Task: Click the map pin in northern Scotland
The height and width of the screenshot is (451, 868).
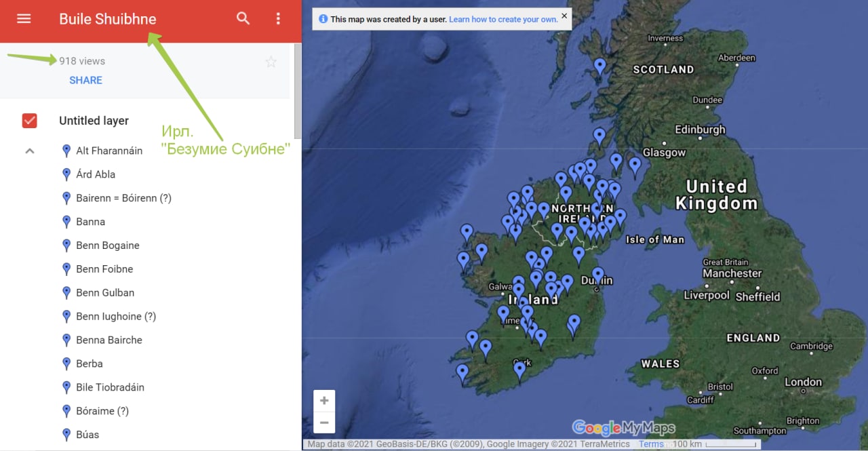Action: pos(599,66)
